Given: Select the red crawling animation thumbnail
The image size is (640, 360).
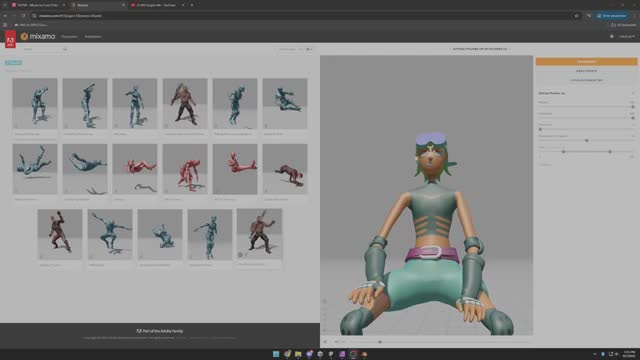Looking at the screenshot, I should (x=285, y=169).
